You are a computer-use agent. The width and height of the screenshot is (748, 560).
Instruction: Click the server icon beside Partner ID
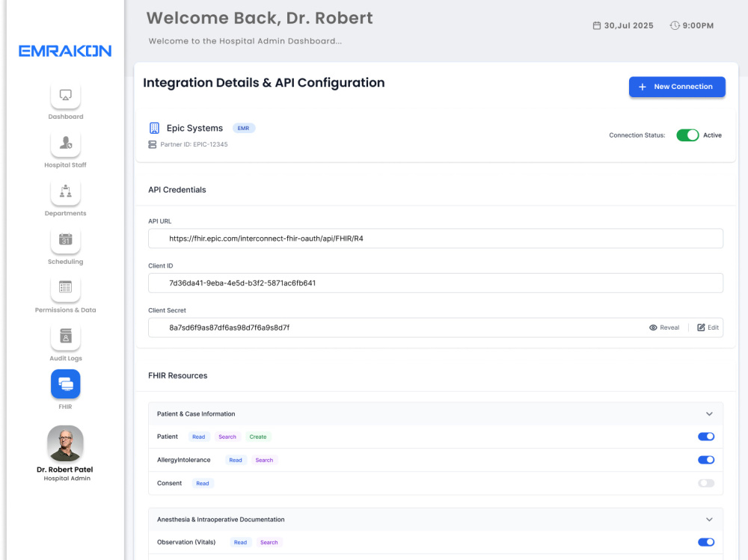click(x=152, y=144)
